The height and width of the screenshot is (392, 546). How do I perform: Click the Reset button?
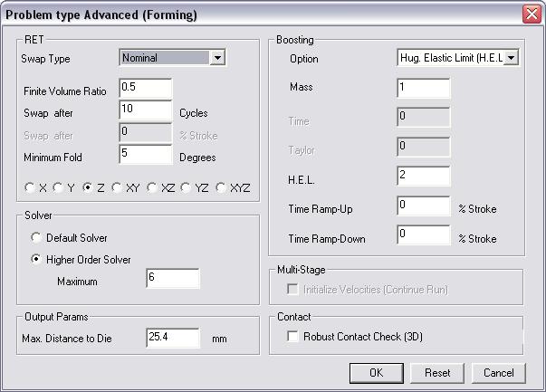[x=437, y=373]
